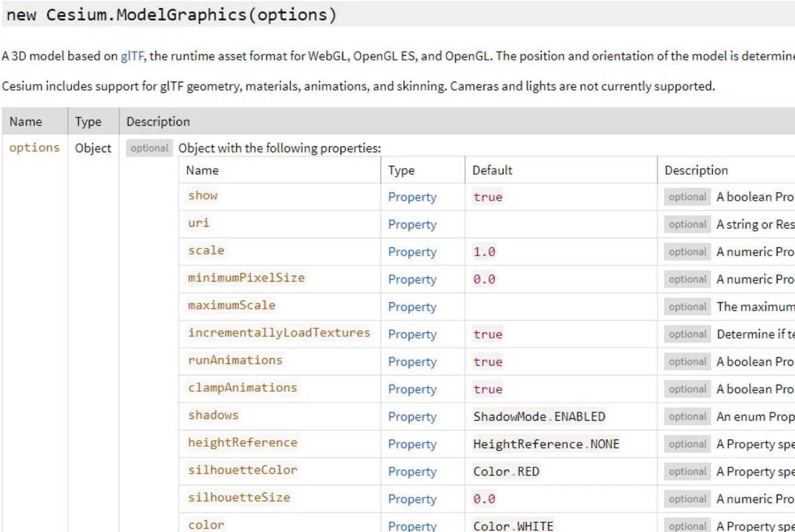Click the 'incrementallyLoadTextures' property name

click(279, 332)
